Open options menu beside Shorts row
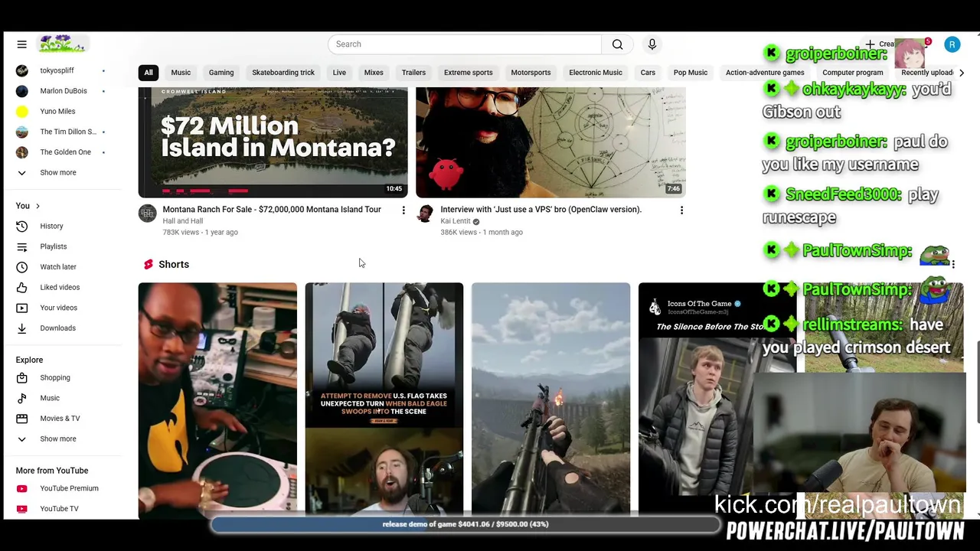The width and height of the screenshot is (980, 551). tap(953, 264)
